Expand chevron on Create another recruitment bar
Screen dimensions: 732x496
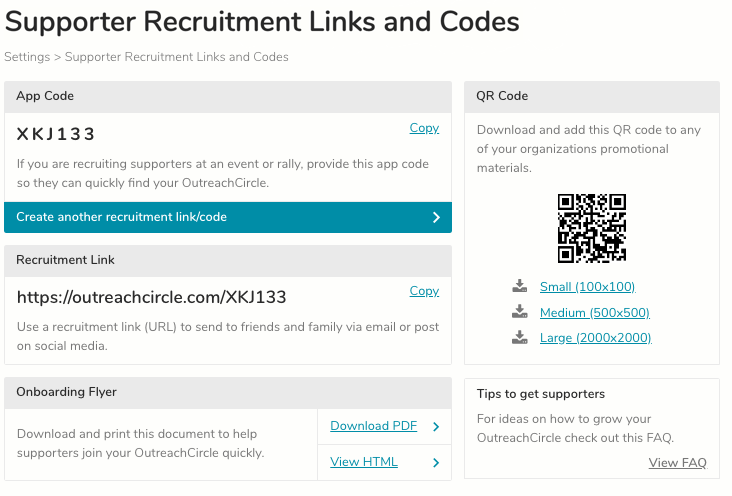click(436, 217)
